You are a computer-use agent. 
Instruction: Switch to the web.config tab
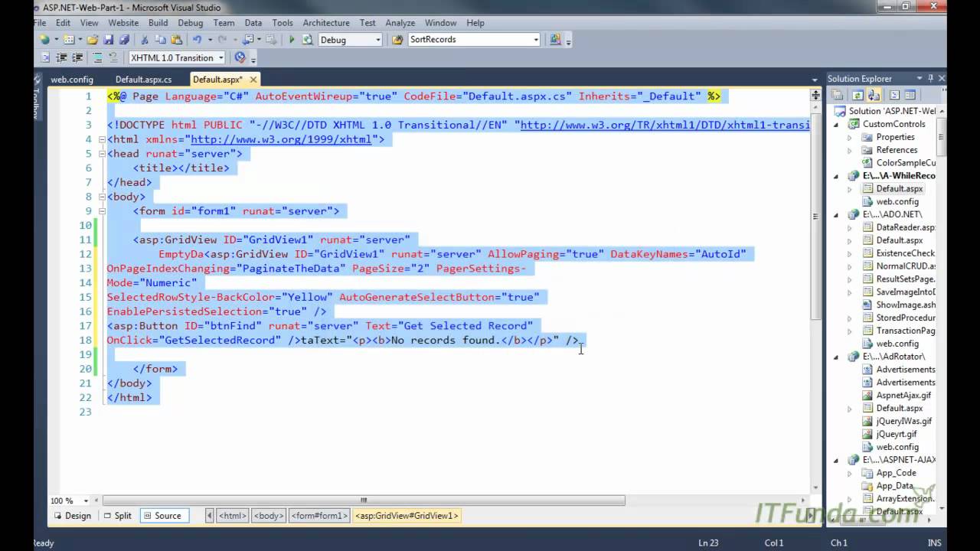(x=72, y=80)
